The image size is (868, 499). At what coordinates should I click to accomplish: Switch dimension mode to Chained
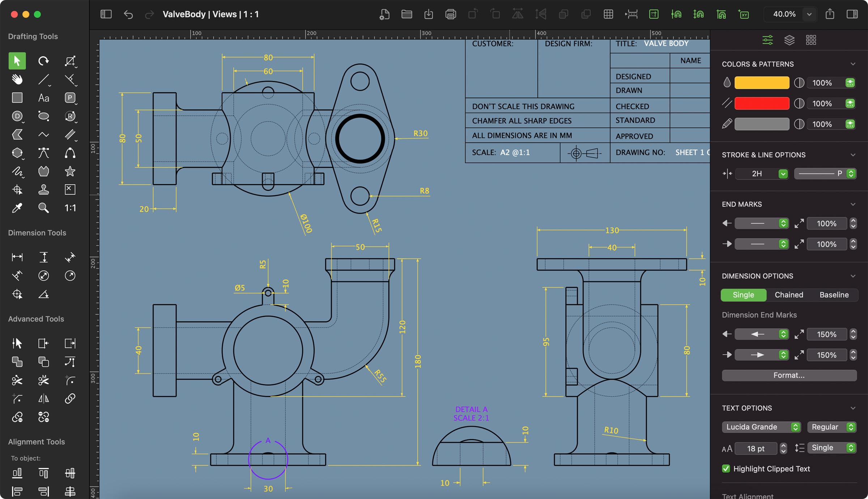pos(789,295)
